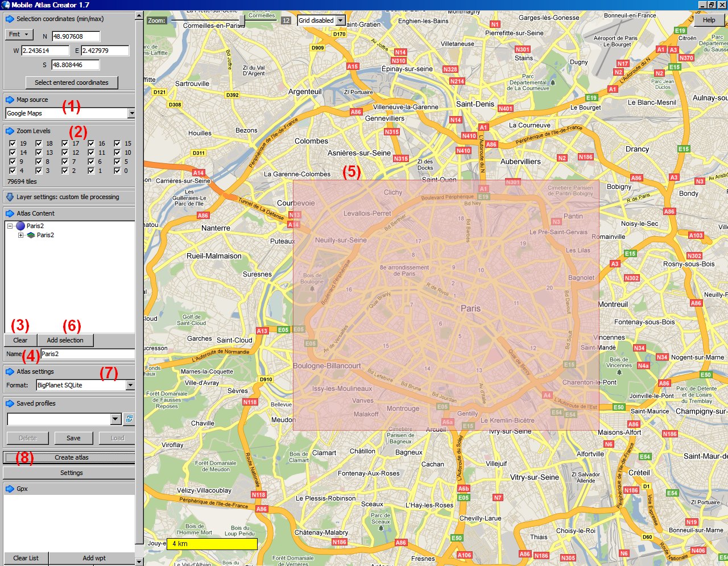Expand the Paris2 layer tree node
The height and width of the screenshot is (566, 728).
click(x=21, y=235)
